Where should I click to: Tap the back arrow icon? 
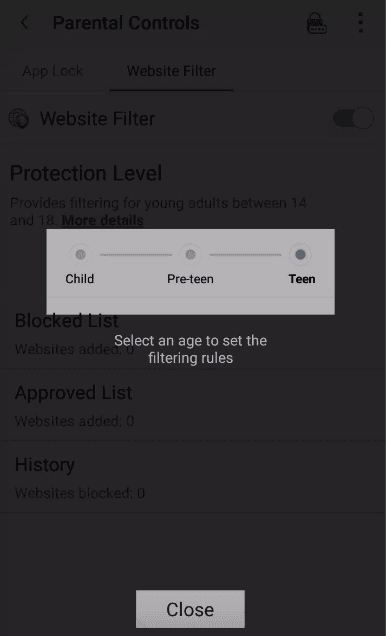(x=24, y=23)
